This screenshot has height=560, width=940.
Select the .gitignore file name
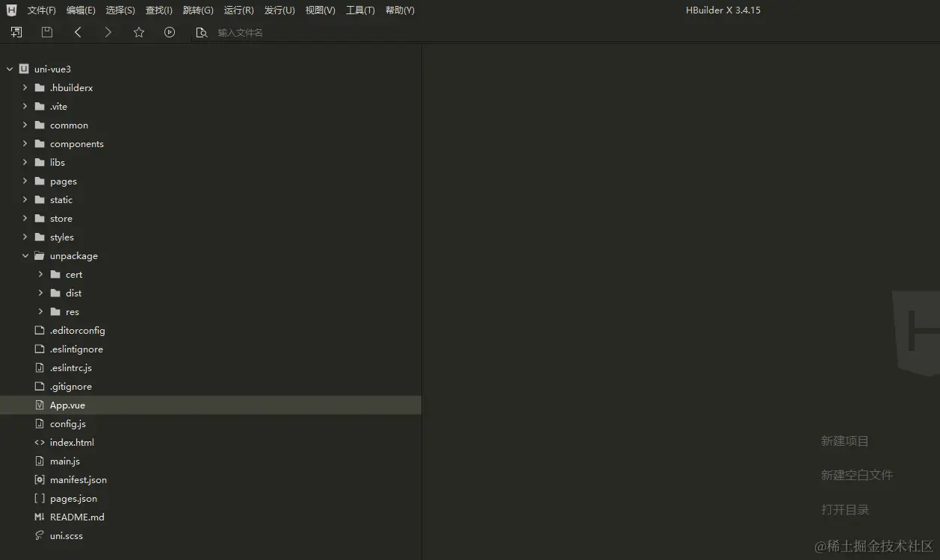71,387
